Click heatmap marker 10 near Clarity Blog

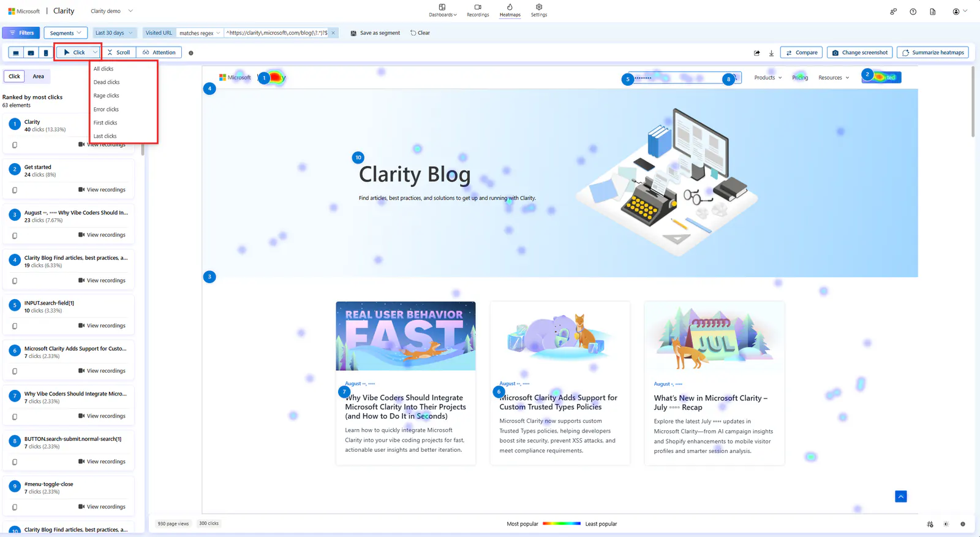click(358, 158)
